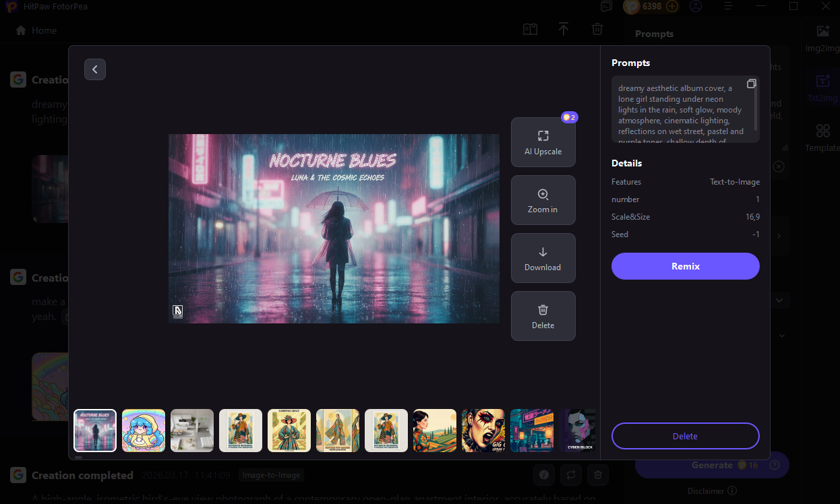Switch to Img2Img mode
This screenshot has width=840, height=504.
(822, 38)
